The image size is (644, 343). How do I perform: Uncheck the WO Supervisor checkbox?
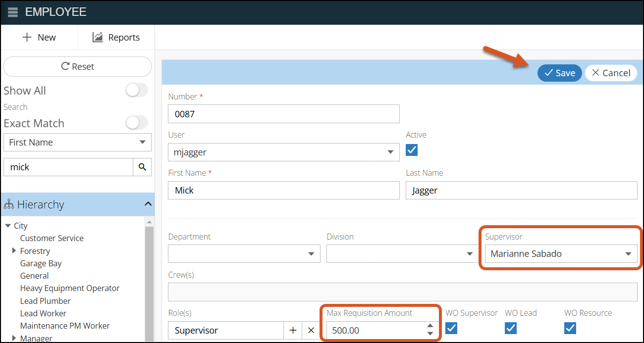451,328
